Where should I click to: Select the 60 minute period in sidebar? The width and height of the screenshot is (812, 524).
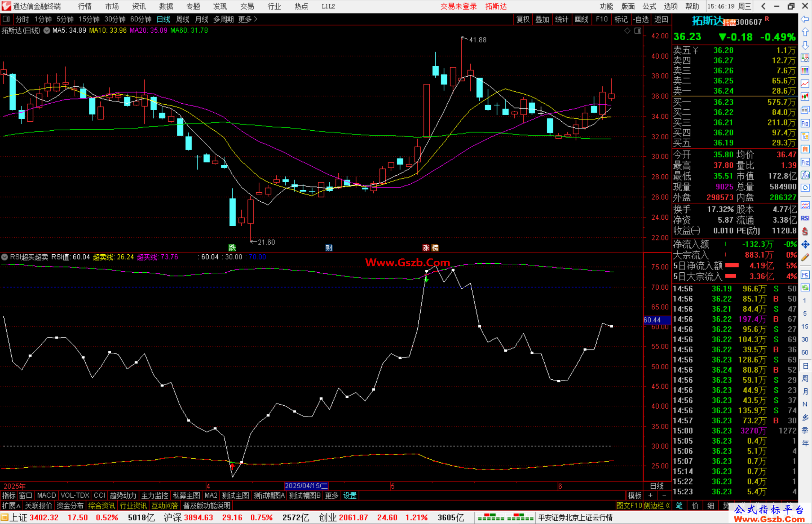805,352
